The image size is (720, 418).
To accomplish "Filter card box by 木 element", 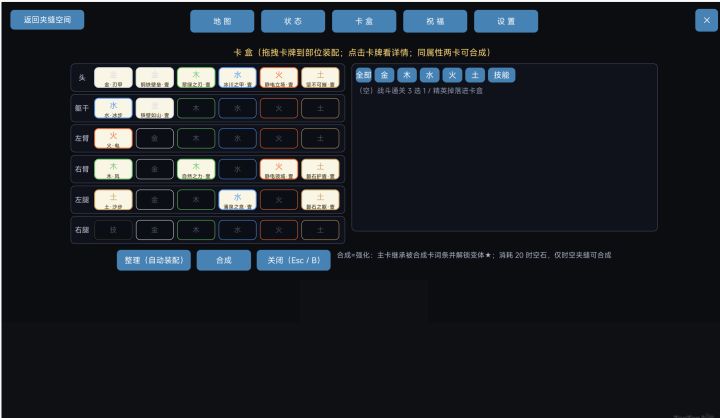I will 407,75.
